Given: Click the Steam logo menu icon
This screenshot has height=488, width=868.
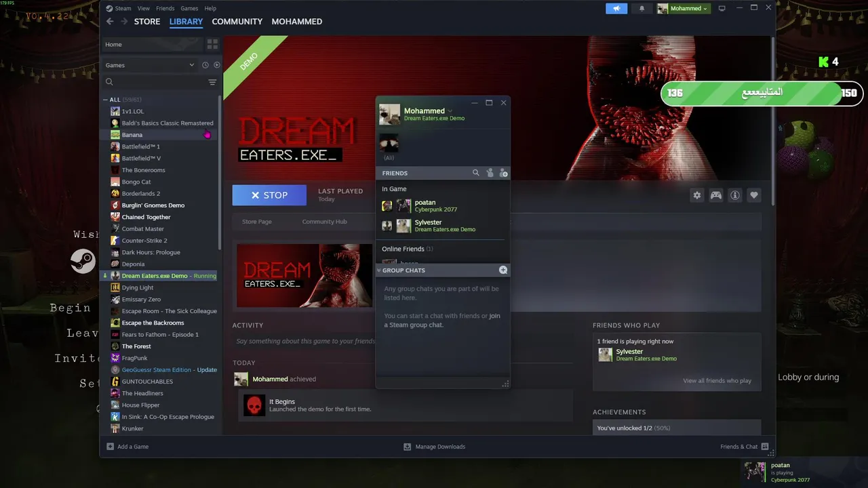Looking at the screenshot, I should [109, 8].
